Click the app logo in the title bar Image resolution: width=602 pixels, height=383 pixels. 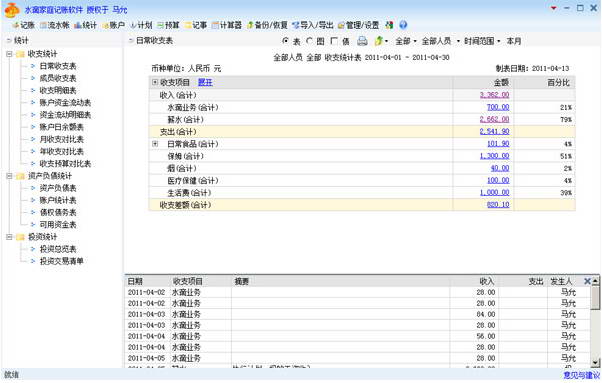tap(12, 10)
